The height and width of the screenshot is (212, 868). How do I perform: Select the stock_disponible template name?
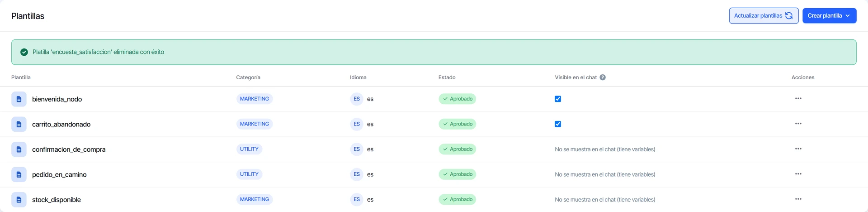(x=57, y=200)
